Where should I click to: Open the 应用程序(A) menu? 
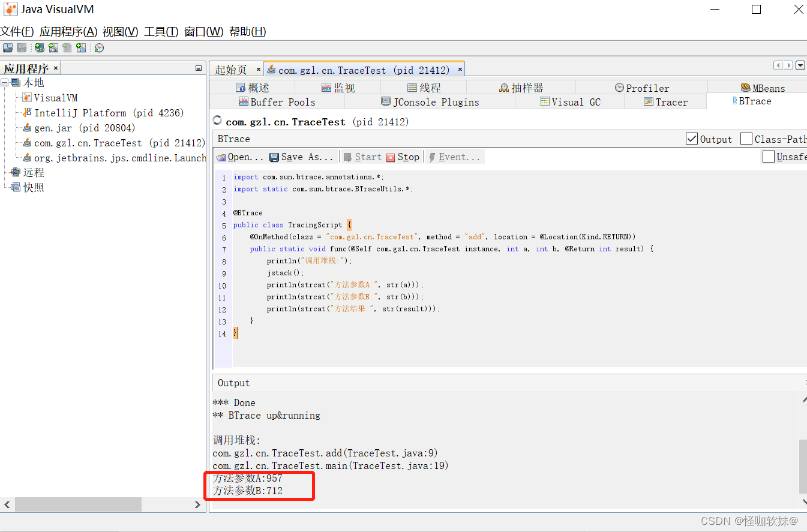(68, 32)
